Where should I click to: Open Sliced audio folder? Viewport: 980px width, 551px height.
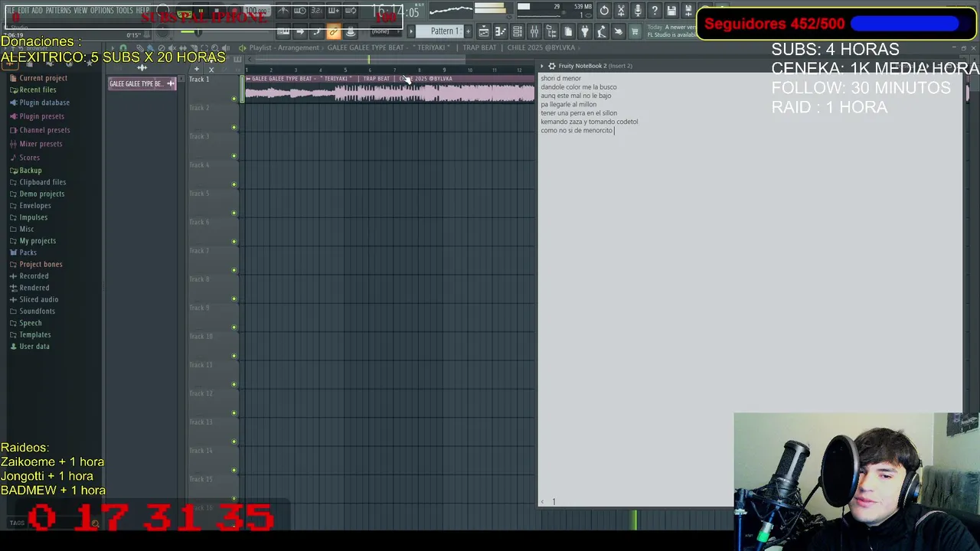point(38,300)
